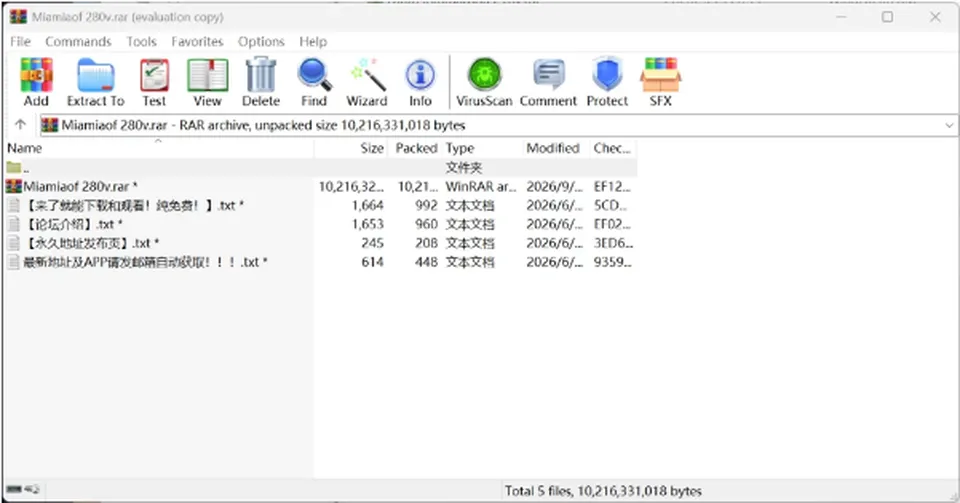Open the Comment tool

[549, 82]
